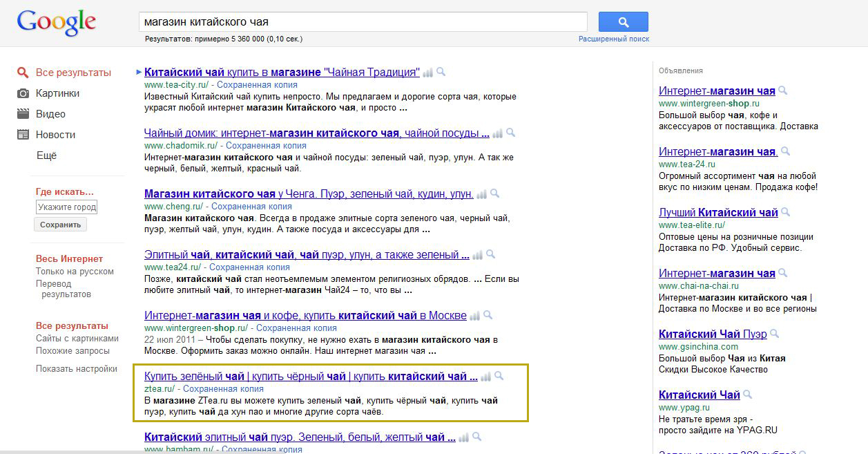
Task: Open the Китайский Чай Пуэр ad link
Action: [713, 334]
